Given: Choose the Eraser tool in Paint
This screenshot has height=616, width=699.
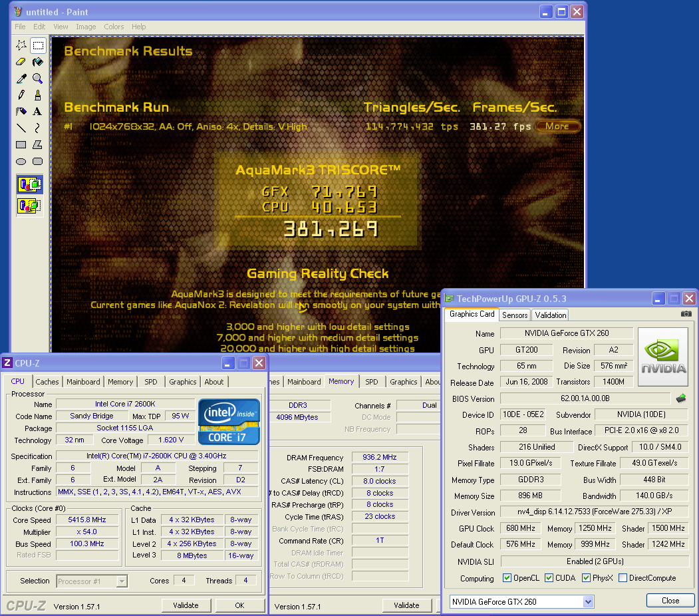Looking at the screenshot, I should pos(21,62).
